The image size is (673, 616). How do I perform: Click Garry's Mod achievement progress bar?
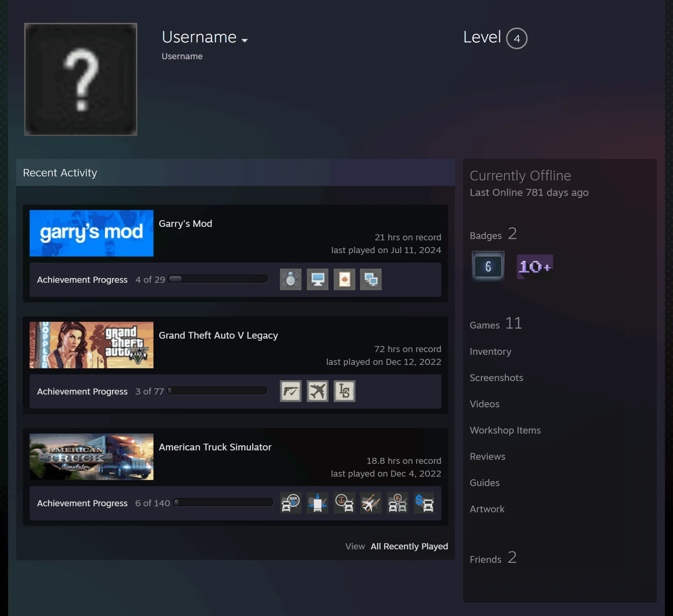pos(218,279)
